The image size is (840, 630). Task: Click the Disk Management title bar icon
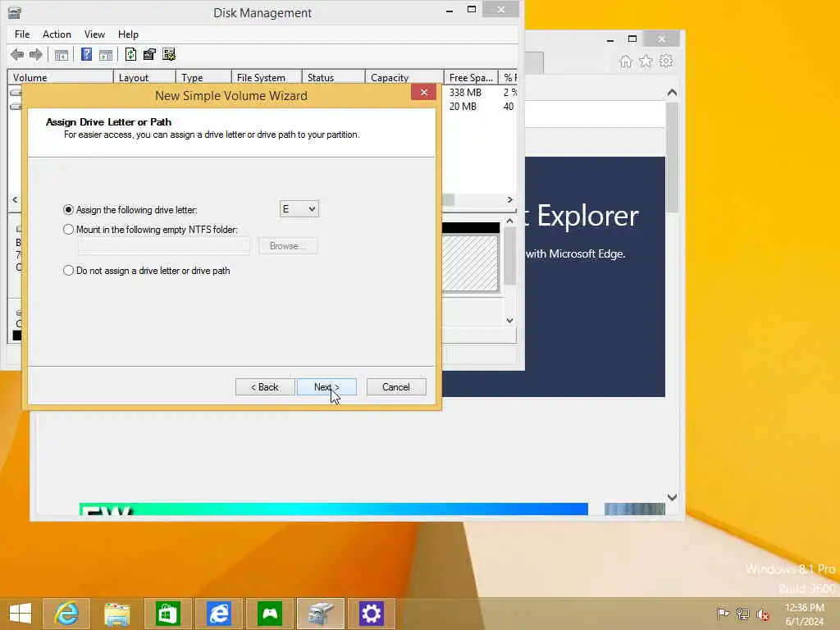pyautogui.click(x=15, y=12)
